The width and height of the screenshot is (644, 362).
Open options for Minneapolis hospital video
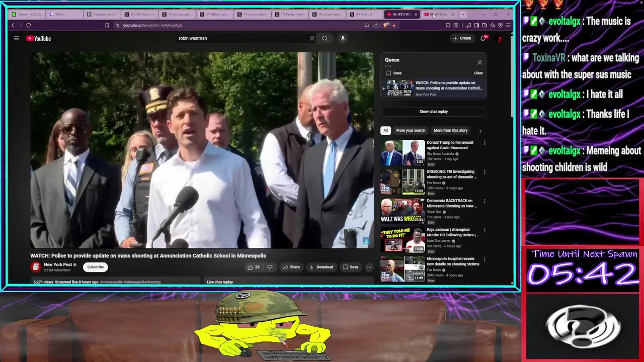[485, 259]
